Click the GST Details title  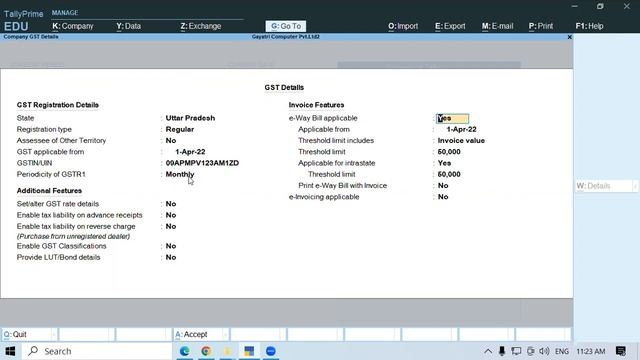[x=284, y=87]
